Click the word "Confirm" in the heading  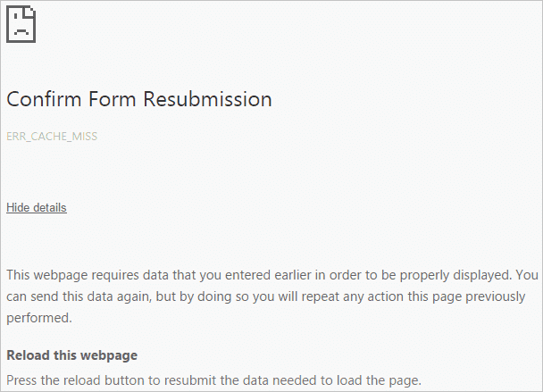[45, 98]
